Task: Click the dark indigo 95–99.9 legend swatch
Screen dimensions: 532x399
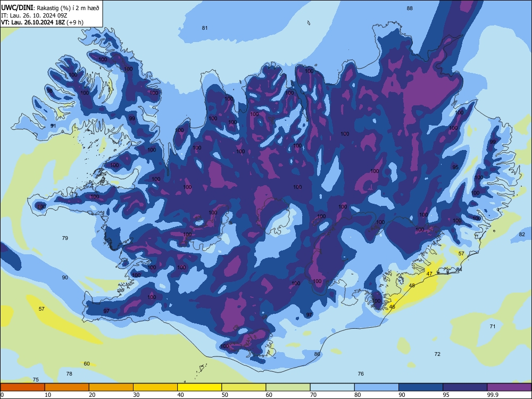Action: [465, 387]
